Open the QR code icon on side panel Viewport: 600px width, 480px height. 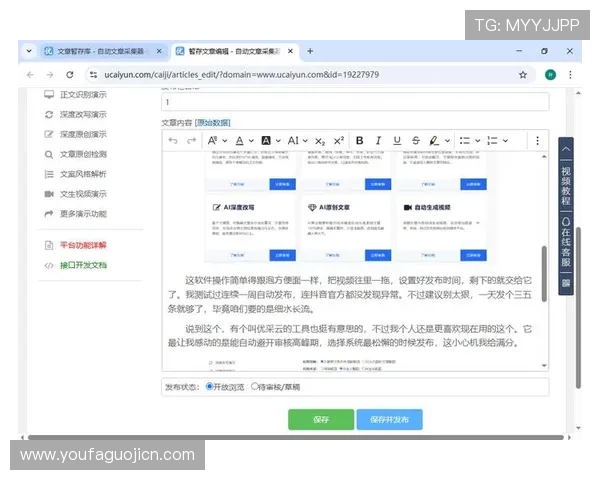[566, 283]
